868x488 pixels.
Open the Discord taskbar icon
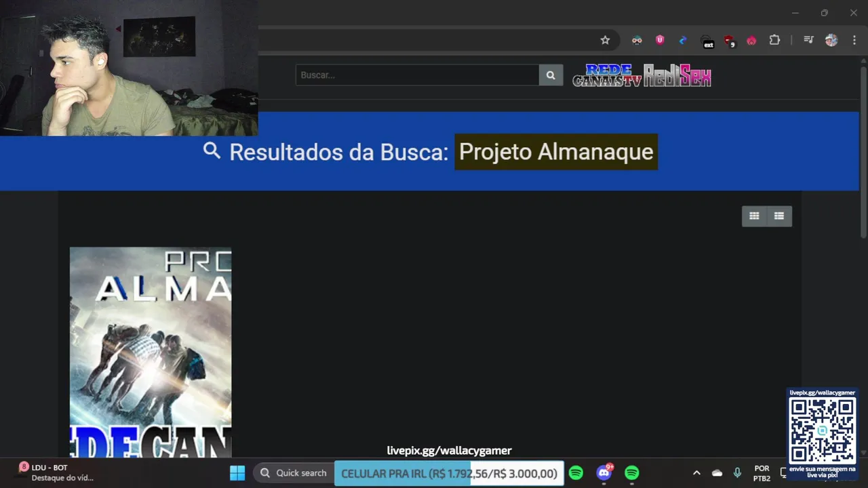click(604, 473)
